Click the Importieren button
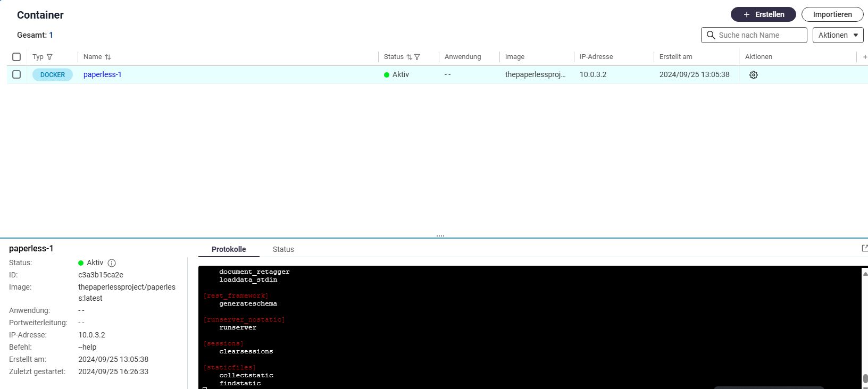Image resolution: width=868 pixels, height=389 pixels. [832, 14]
